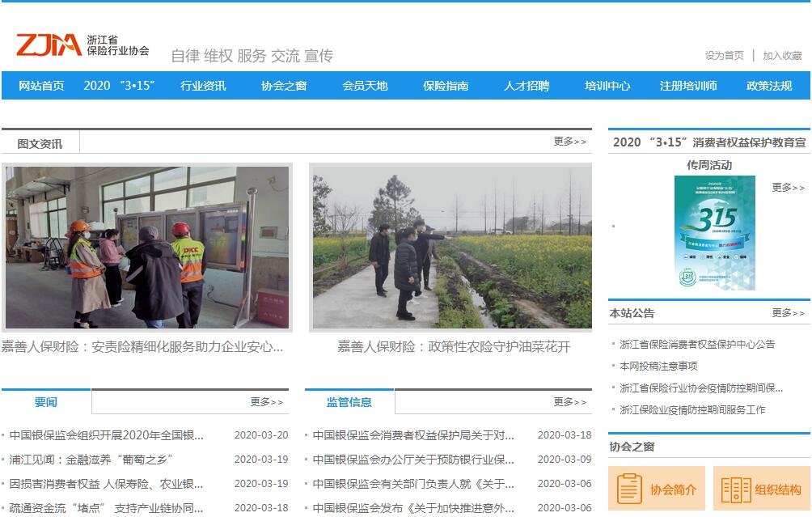Open the 组织结构 icon button

pos(761,489)
